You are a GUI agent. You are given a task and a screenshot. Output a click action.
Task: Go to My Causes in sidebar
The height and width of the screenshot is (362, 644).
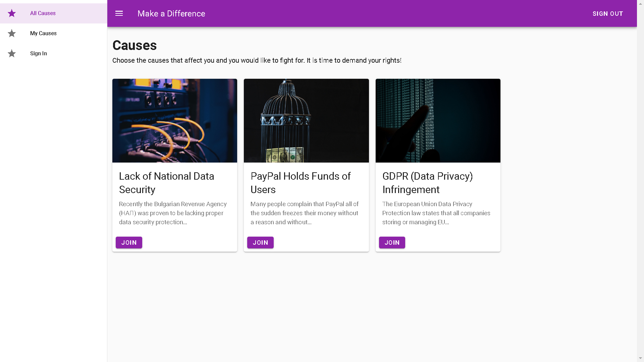point(43,34)
